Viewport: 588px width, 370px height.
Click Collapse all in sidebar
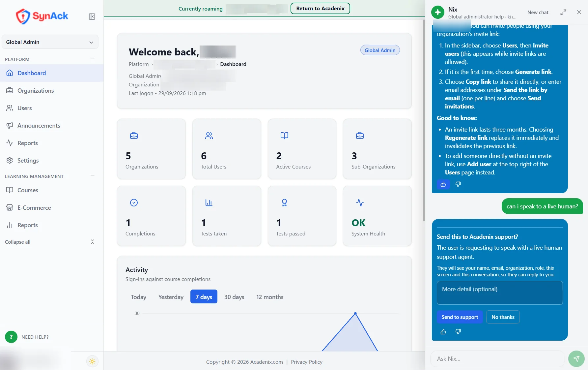pyautogui.click(x=50, y=242)
